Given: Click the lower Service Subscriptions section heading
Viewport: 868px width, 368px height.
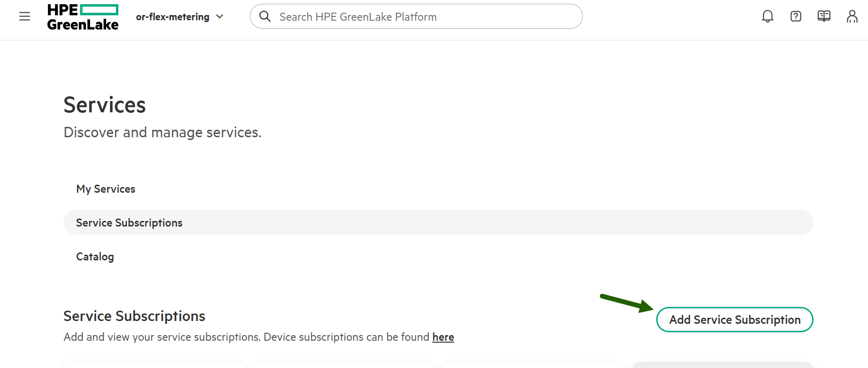Looking at the screenshot, I should 134,316.
